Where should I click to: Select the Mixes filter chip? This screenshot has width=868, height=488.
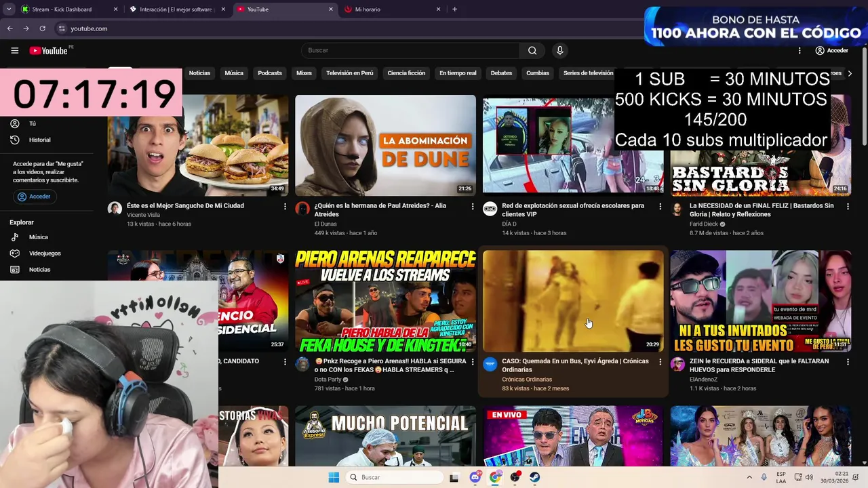[304, 73]
